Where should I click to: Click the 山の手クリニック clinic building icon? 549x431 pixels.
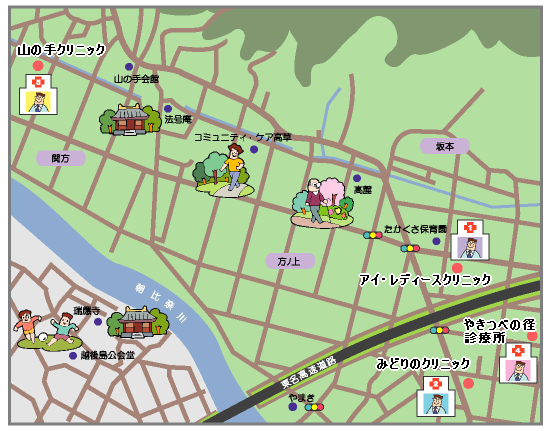point(38,94)
